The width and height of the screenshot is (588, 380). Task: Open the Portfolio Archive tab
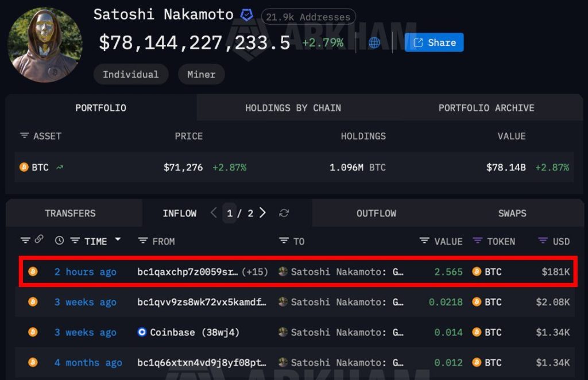486,108
